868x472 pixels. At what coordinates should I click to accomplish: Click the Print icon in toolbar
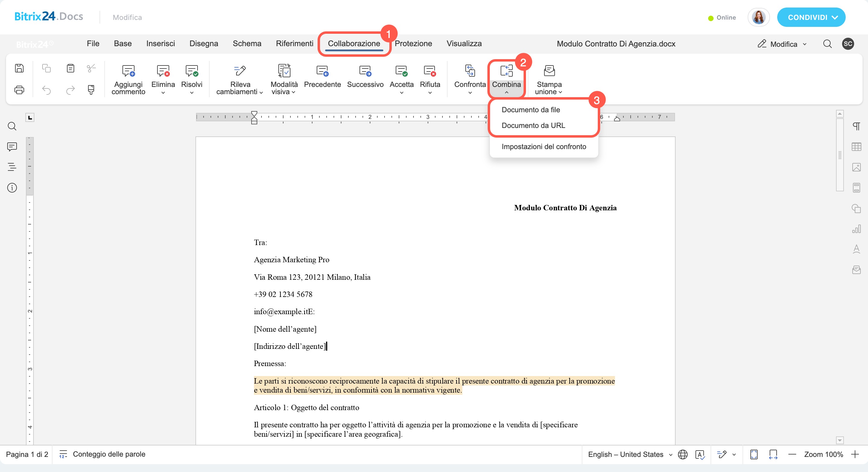pos(19,90)
